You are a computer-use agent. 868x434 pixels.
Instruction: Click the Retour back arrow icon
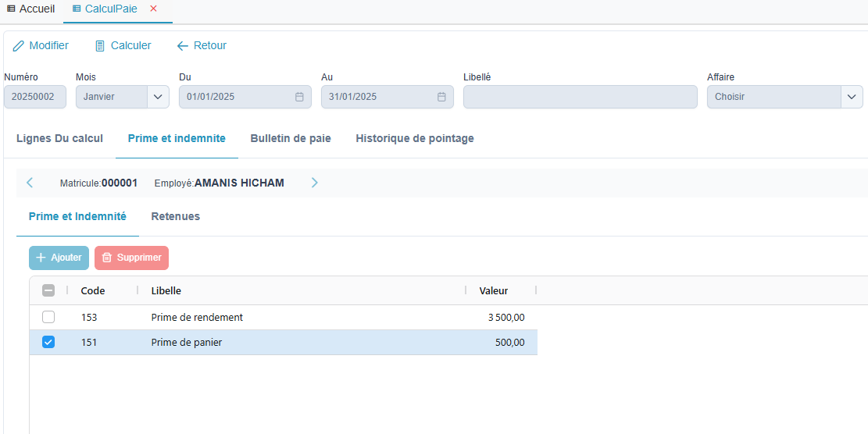183,46
